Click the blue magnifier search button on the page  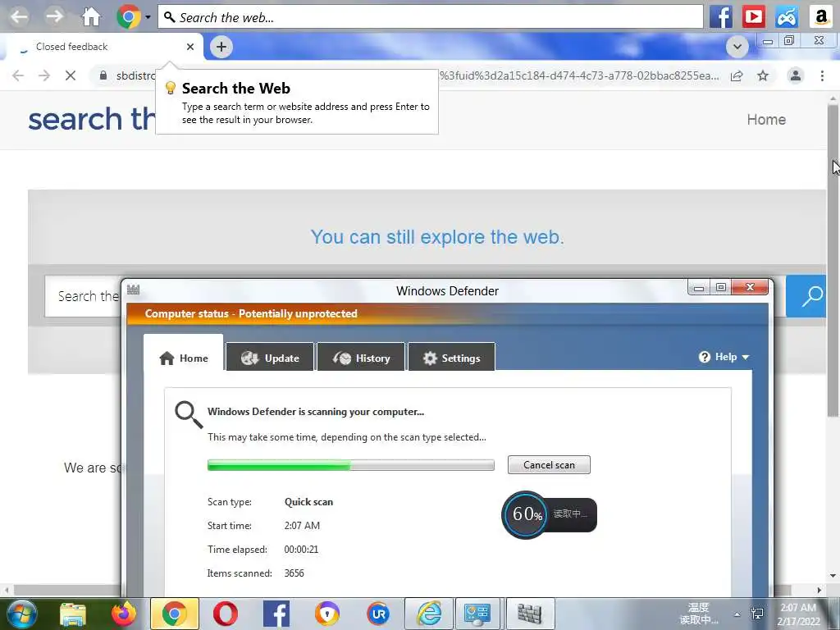click(806, 295)
